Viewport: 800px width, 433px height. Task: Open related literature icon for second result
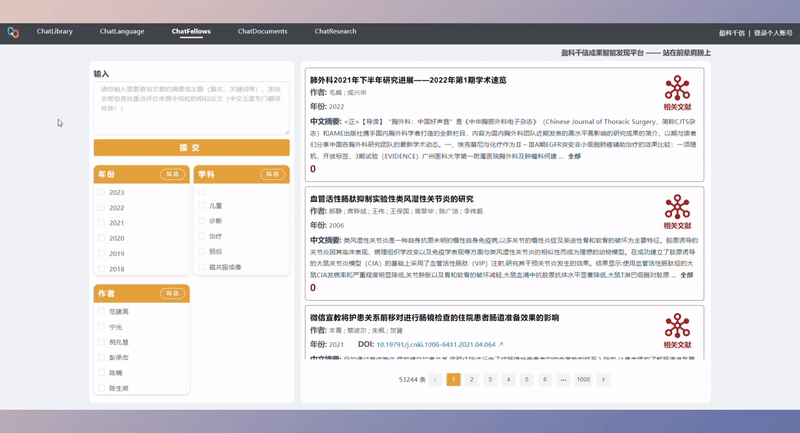point(677,211)
